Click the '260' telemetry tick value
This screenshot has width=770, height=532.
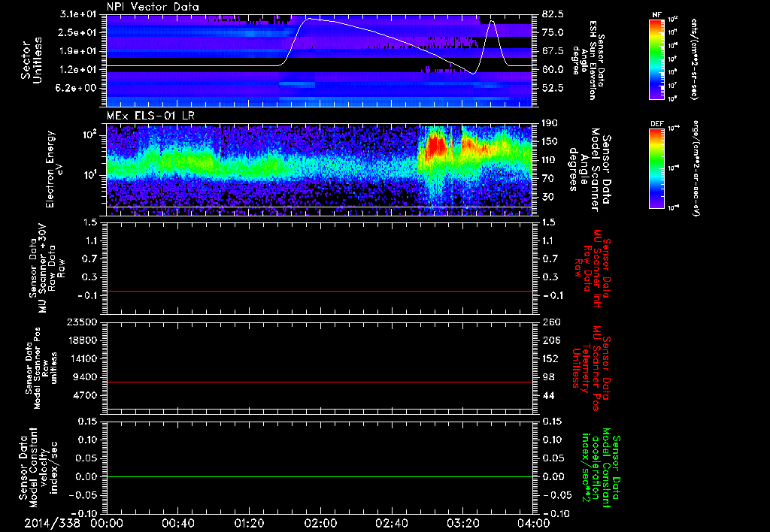550,322
